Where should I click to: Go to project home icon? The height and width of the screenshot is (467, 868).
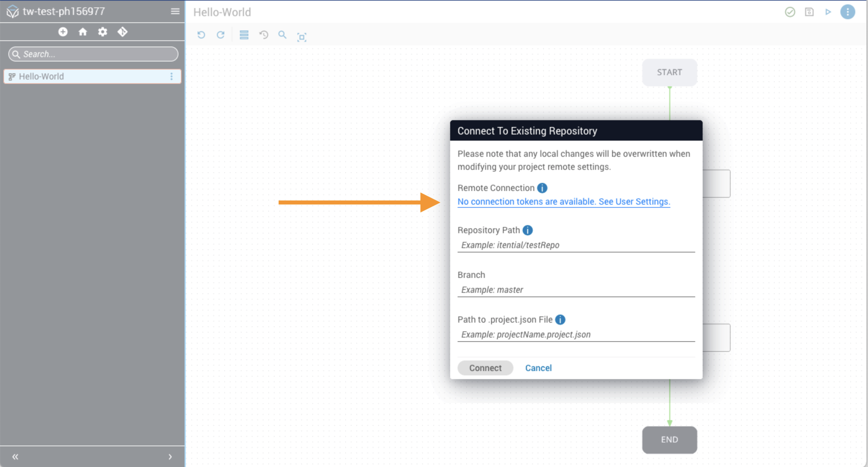83,32
